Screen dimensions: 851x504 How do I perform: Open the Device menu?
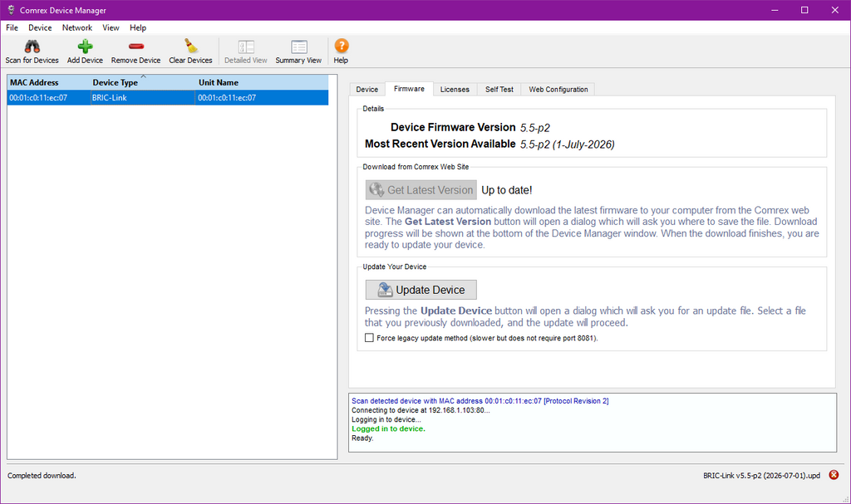40,27
